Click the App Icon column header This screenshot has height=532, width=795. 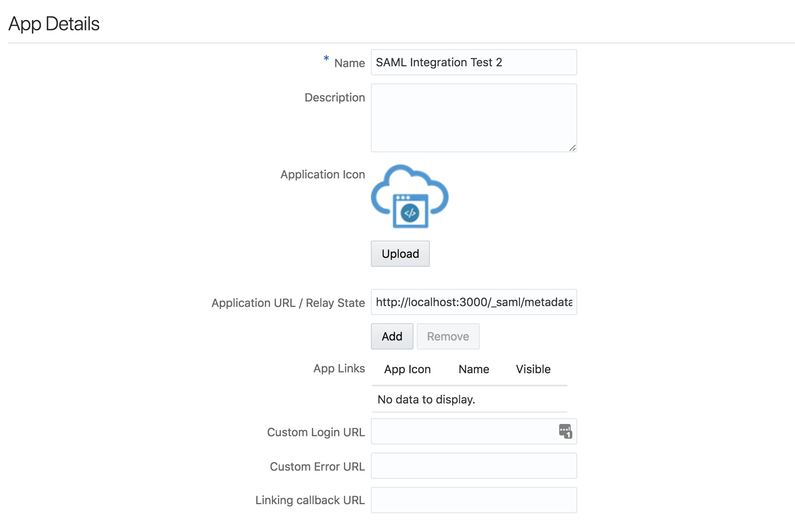pos(407,369)
